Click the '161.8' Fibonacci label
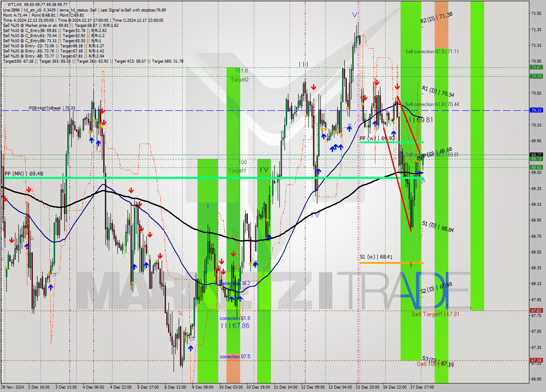546x392 pixels. coord(241,71)
